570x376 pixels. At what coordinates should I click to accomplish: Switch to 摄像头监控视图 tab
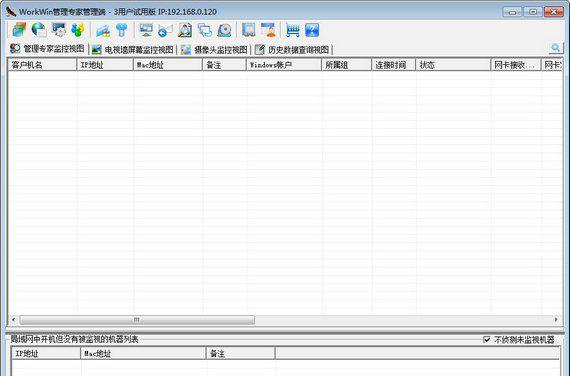[x=214, y=49]
